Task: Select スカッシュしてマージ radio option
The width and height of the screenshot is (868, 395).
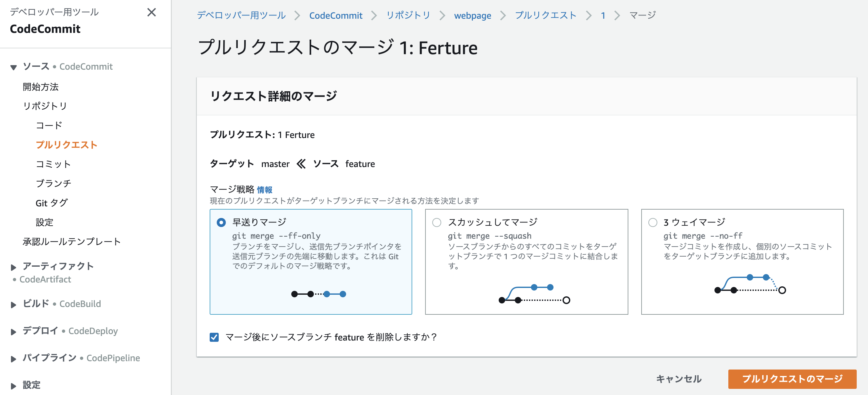Action: pyautogui.click(x=437, y=222)
